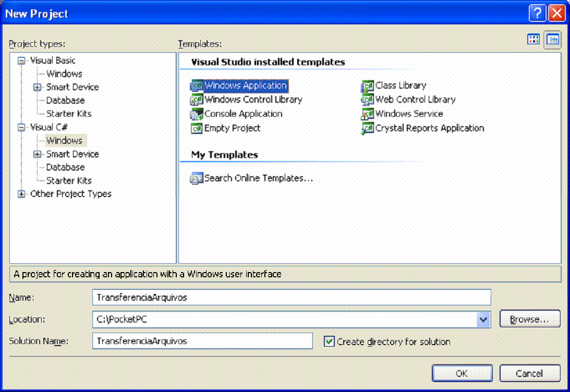Image resolution: width=570 pixels, height=392 pixels.
Task: Select Windows under Visual Basic
Action: [x=64, y=73]
